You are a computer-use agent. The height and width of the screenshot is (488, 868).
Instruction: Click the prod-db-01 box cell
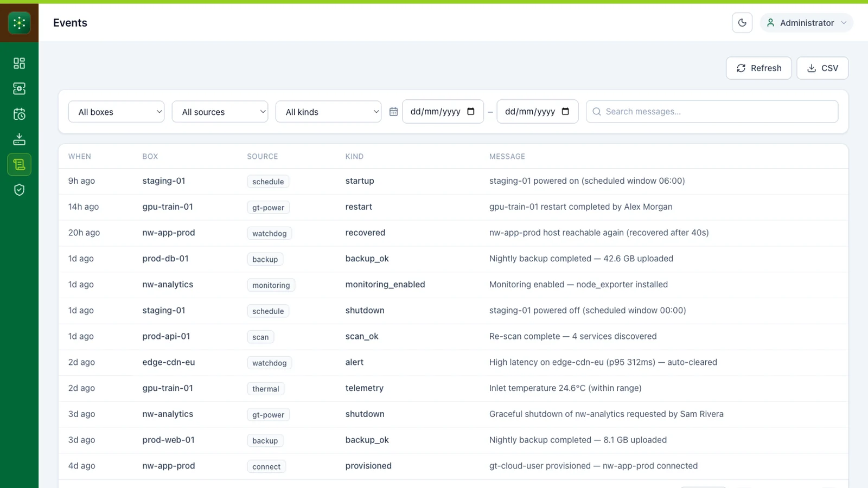[x=165, y=259]
